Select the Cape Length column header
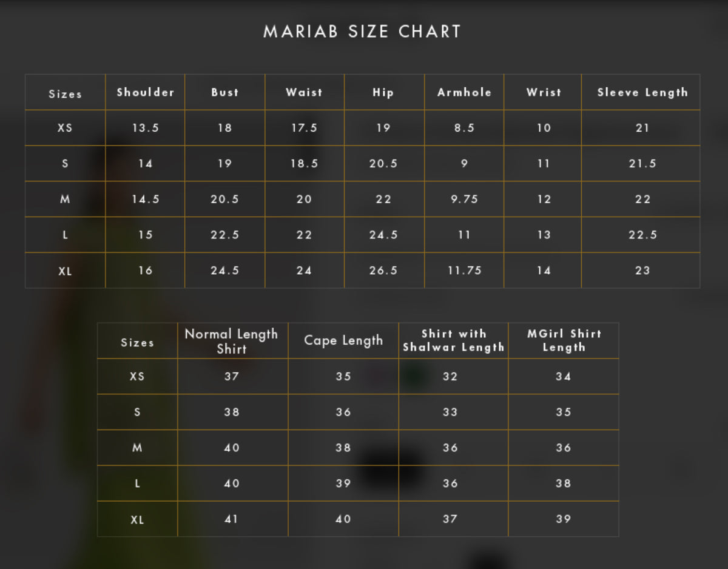Image resolution: width=728 pixels, height=569 pixels. tap(343, 341)
